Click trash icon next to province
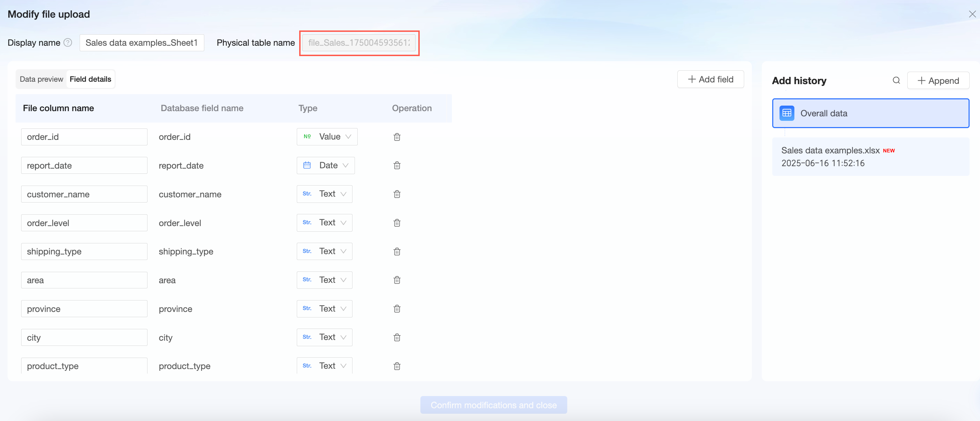Image resolution: width=980 pixels, height=421 pixels. [x=397, y=308]
